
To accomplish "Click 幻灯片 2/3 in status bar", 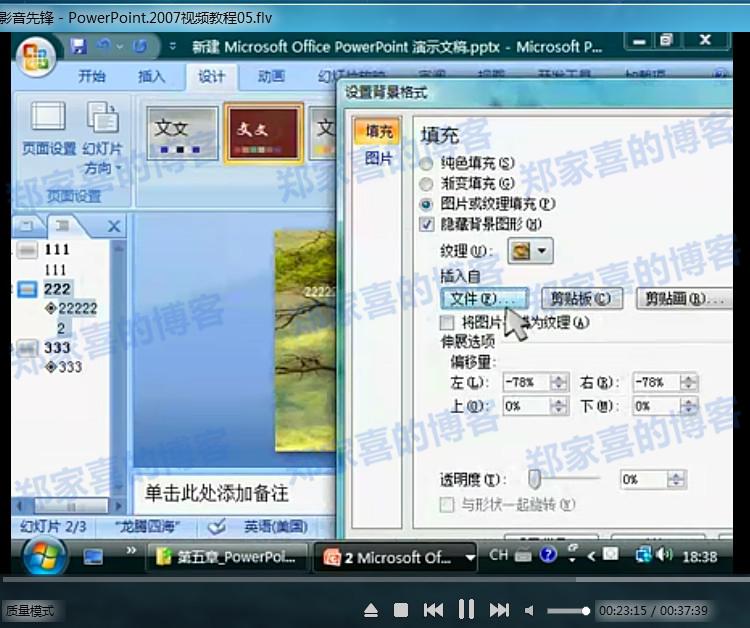I will point(53,527).
